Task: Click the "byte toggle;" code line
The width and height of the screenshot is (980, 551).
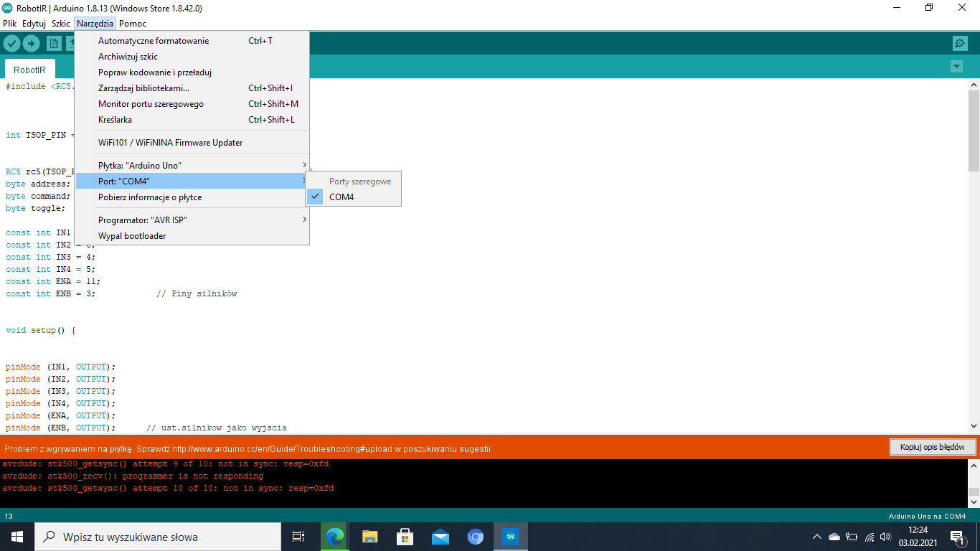Action: click(x=35, y=209)
